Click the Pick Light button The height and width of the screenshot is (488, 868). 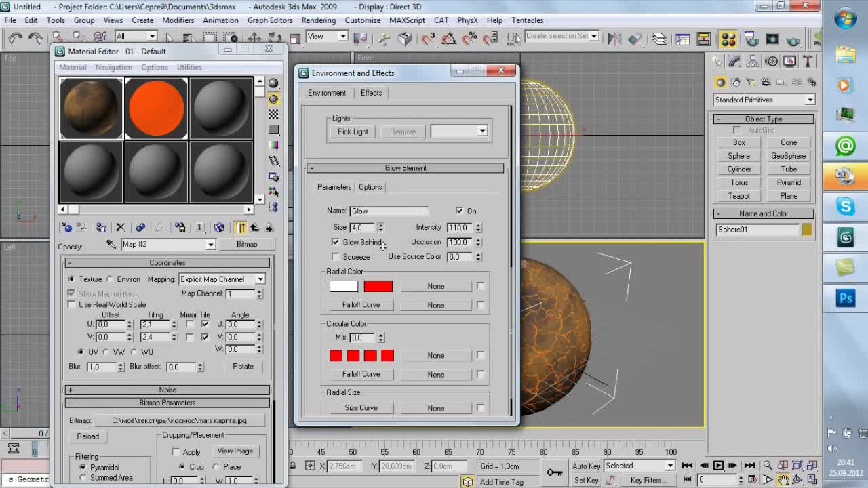(353, 131)
